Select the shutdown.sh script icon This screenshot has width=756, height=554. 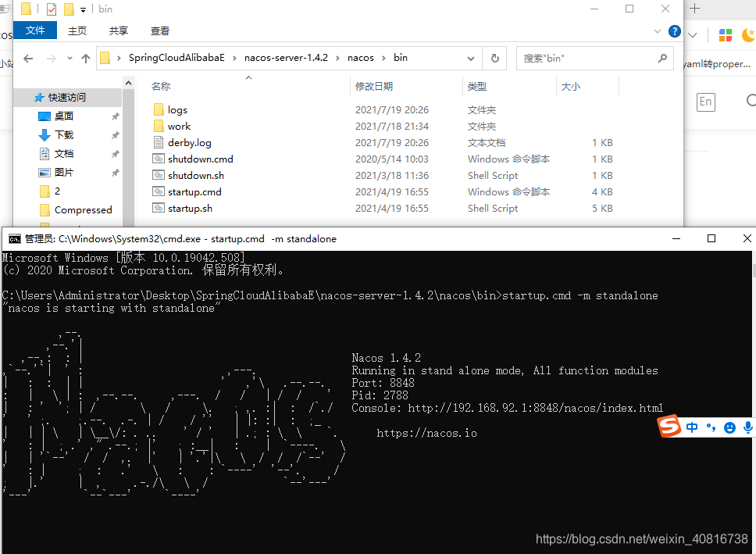coord(159,175)
